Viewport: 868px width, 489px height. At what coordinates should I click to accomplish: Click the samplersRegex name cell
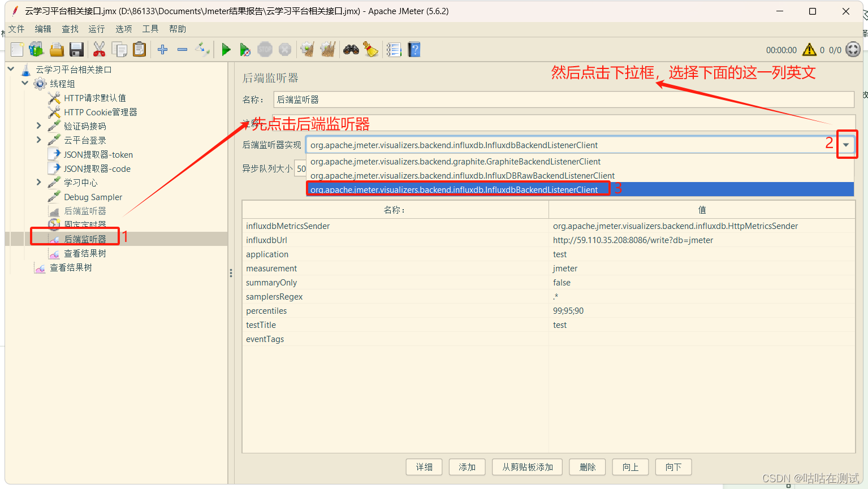[x=395, y=297]
